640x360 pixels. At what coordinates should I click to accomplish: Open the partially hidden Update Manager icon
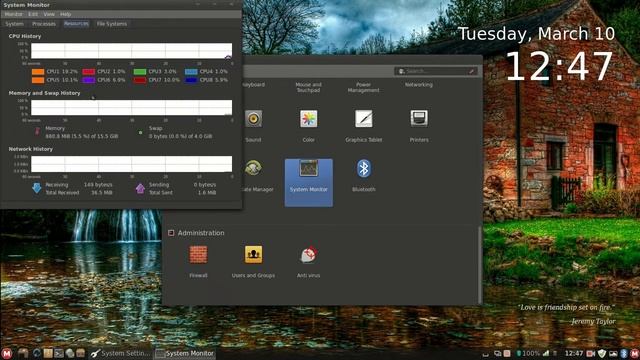(253, 168)
